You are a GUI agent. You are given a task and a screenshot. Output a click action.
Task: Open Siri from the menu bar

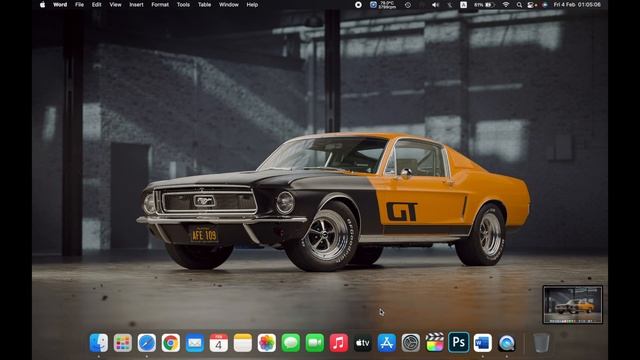click(x=545, y=5)
